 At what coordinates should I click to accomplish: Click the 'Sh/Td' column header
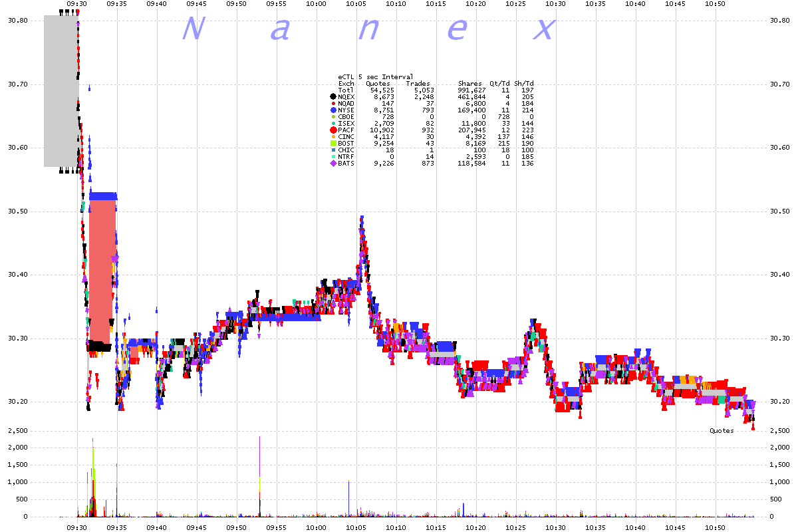(524, 84)
